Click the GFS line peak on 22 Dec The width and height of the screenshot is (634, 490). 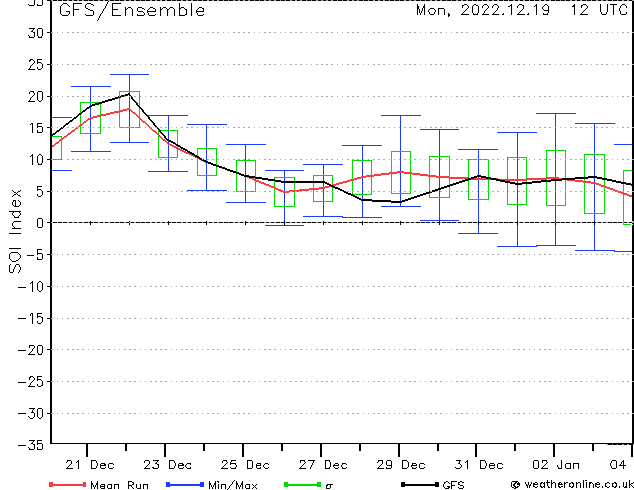[x=129, y=94]
